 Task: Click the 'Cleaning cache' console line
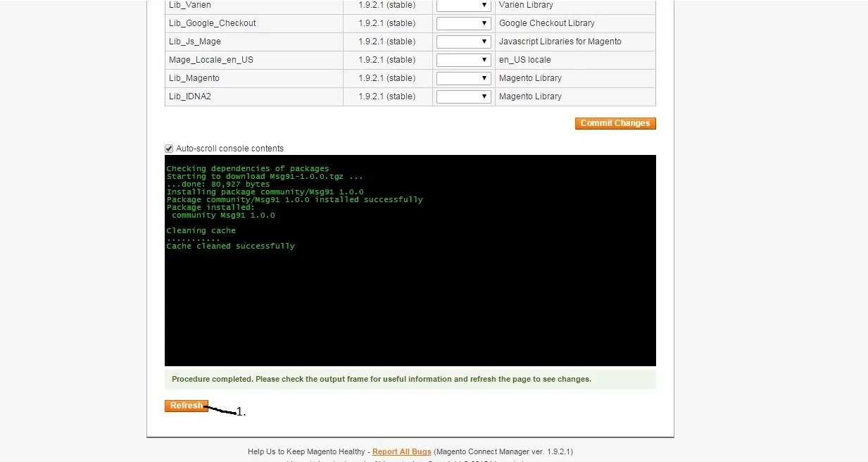201,231
